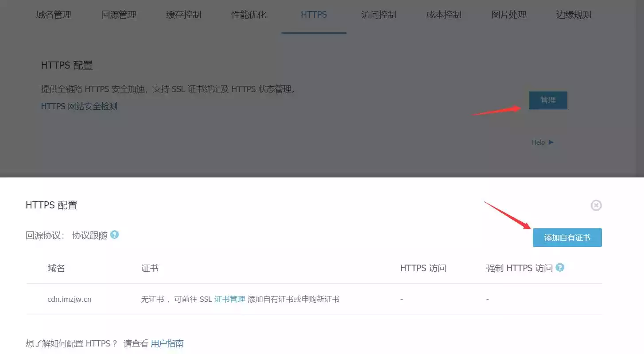The image size is (644, 354).
Task: Click help icon next to 协议跟随
Action: [x=115, y=235]
